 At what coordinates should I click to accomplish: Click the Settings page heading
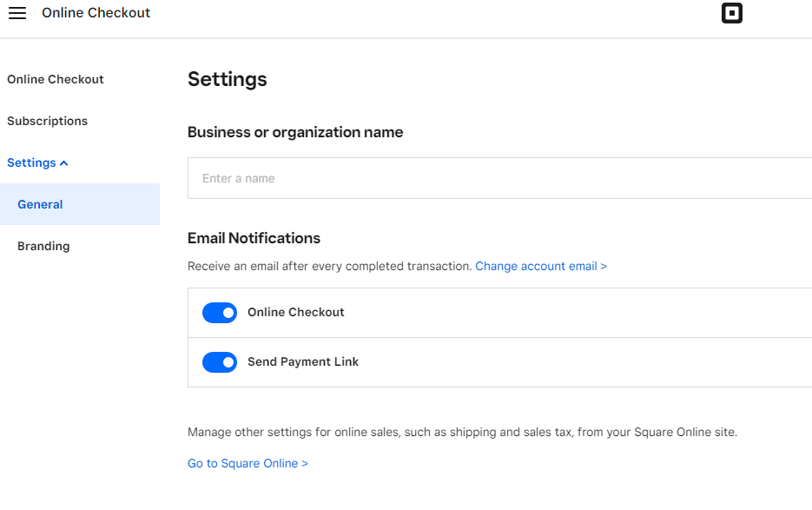pos(227,79)
